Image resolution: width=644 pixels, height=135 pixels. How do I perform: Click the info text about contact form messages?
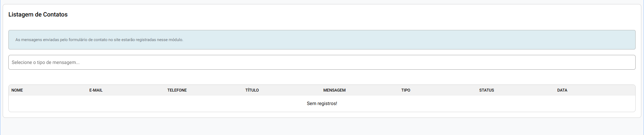pos(99,40)
